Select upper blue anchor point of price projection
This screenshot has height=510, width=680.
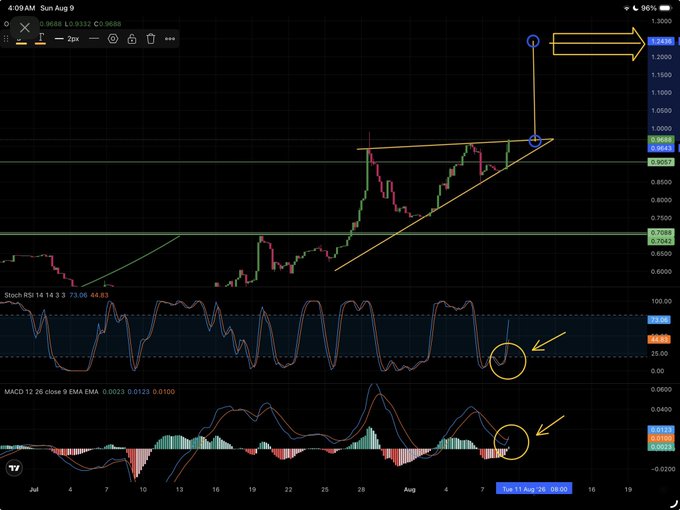pos(533,42)
